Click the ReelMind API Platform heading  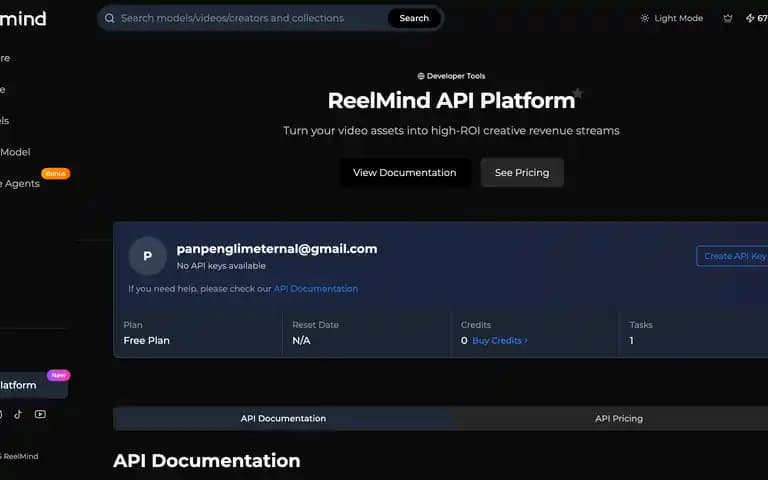click(451, 100)
